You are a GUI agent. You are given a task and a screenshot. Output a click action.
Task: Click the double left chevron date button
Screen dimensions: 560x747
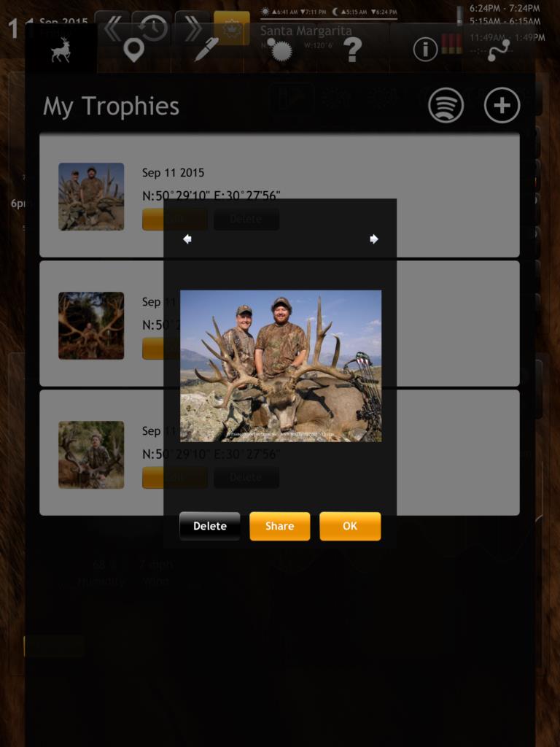pos(112,28)
